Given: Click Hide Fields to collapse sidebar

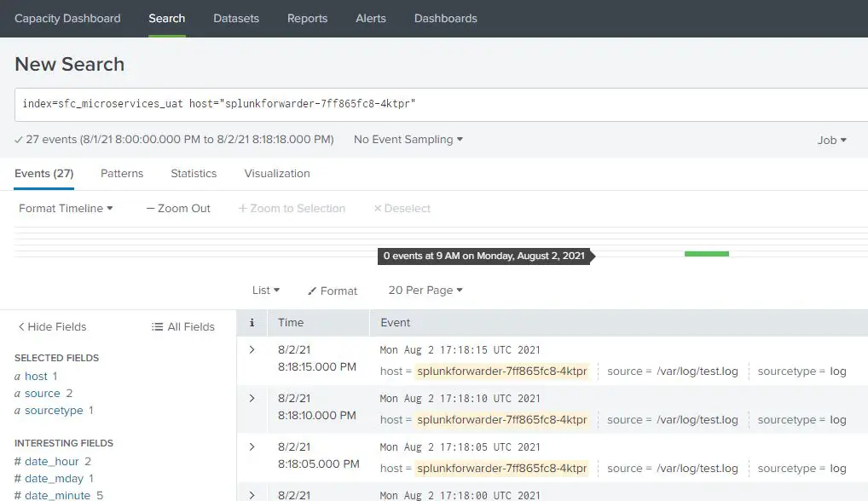Looking at the screenshot, I should (53, 327).
